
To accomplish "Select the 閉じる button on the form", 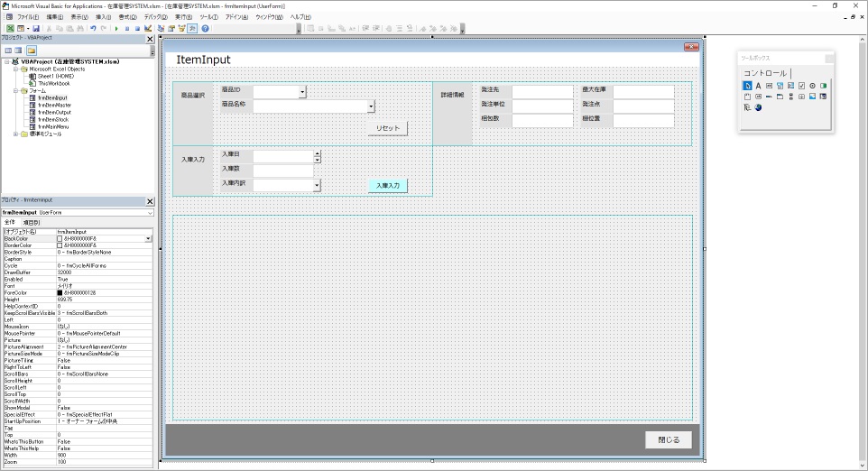I will [669, 440].
